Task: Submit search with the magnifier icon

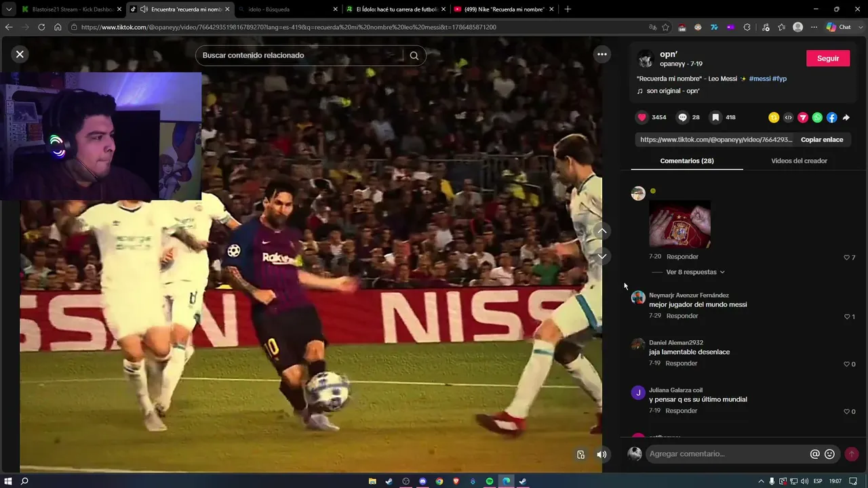Action: point(414,56)
